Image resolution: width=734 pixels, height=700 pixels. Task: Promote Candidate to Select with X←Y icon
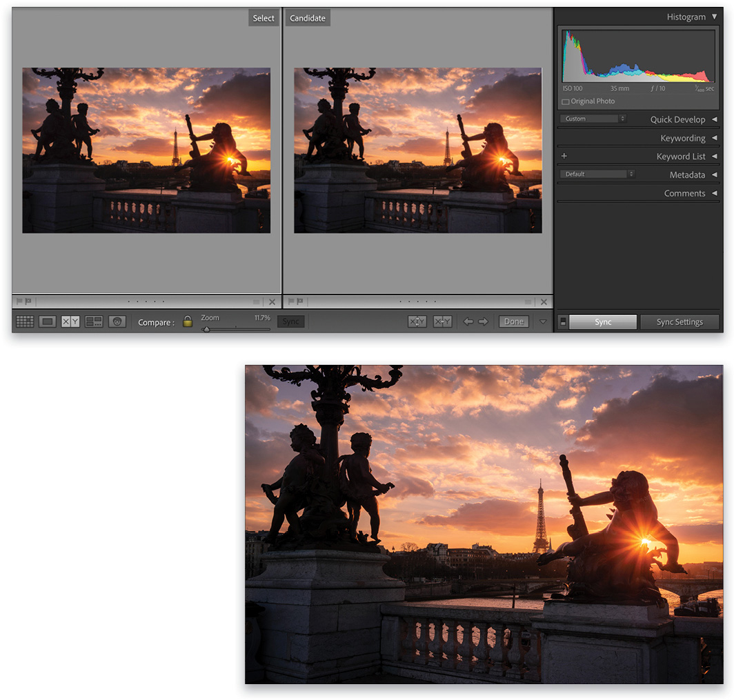[442, 321]
